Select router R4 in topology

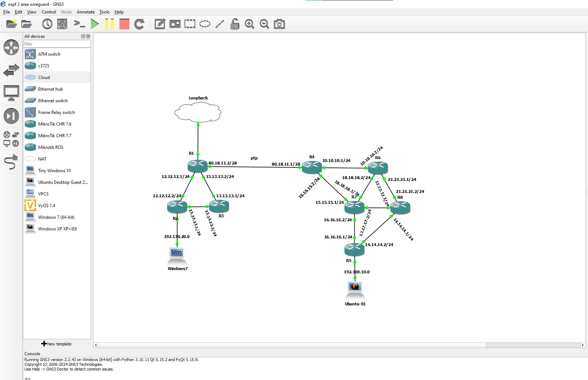pos(312,167)
